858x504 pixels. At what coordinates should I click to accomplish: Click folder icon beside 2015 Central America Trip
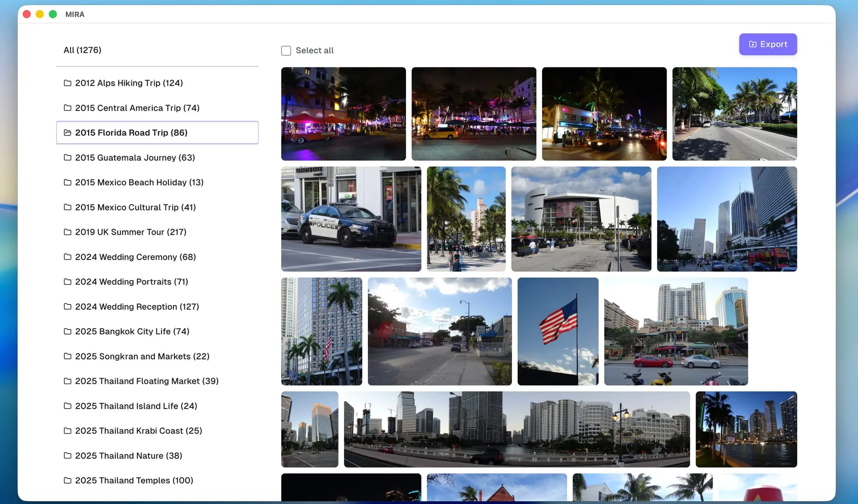[67, 108]
